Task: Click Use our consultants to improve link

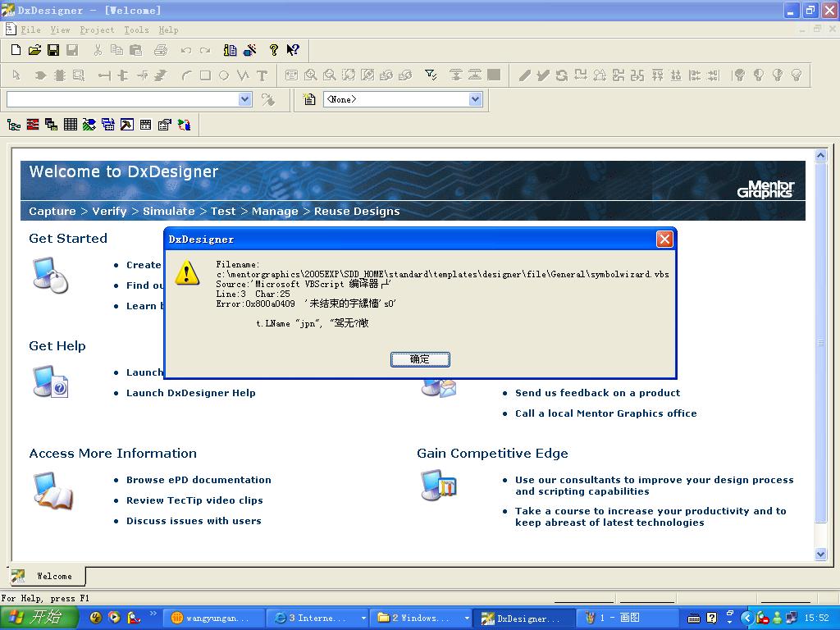Action: [654, 486]
